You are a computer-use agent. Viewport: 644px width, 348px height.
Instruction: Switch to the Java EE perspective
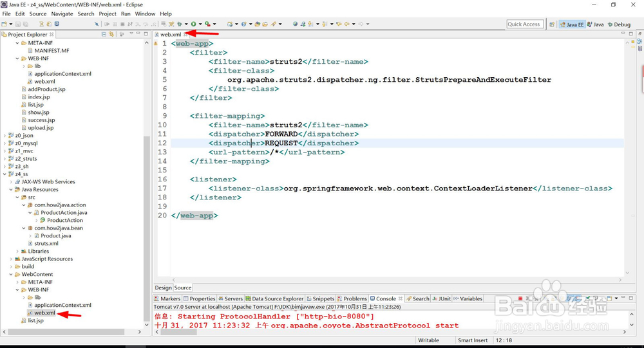coord(572,24)
